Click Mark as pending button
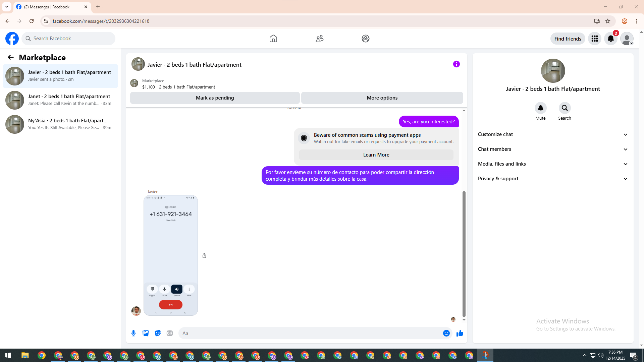The width and height of the screenshot is (644, 362). tap(215, 98)
